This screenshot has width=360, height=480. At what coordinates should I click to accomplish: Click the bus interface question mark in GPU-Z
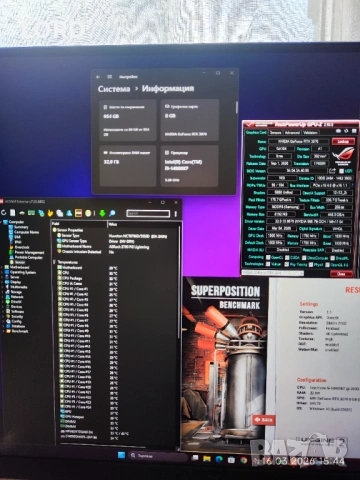tap(353, 185)
